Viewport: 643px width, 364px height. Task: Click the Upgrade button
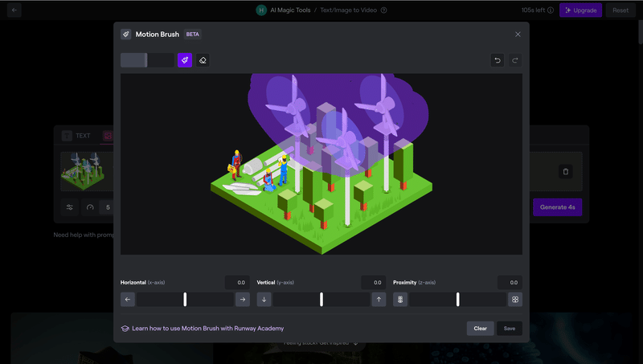(580, 10)
